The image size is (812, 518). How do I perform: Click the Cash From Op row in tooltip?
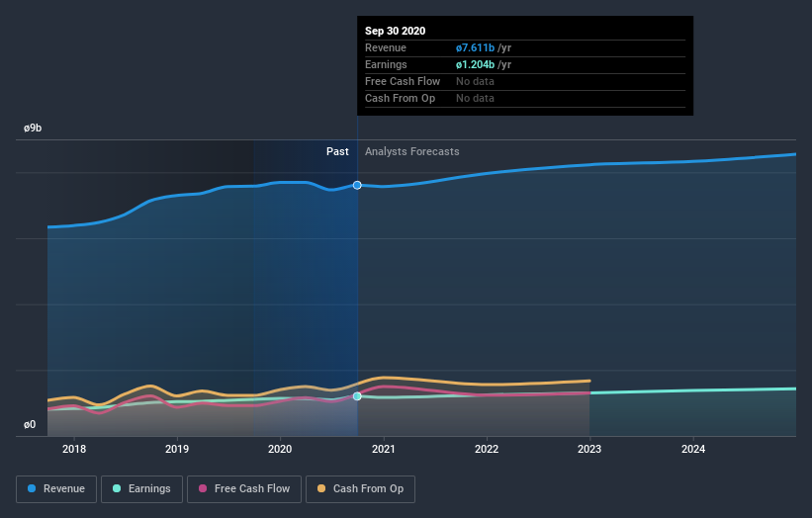[x=525, y=98]
